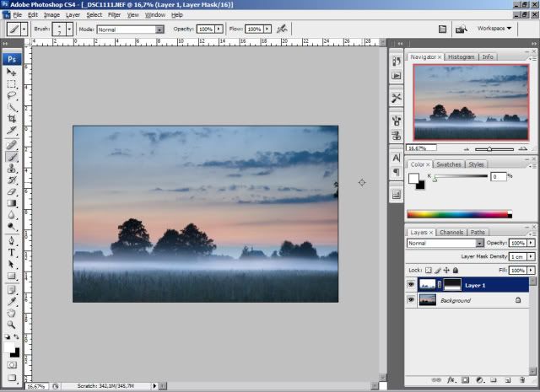Open the brush Mode dropdown
540x392 pixels.
point(130,29)
